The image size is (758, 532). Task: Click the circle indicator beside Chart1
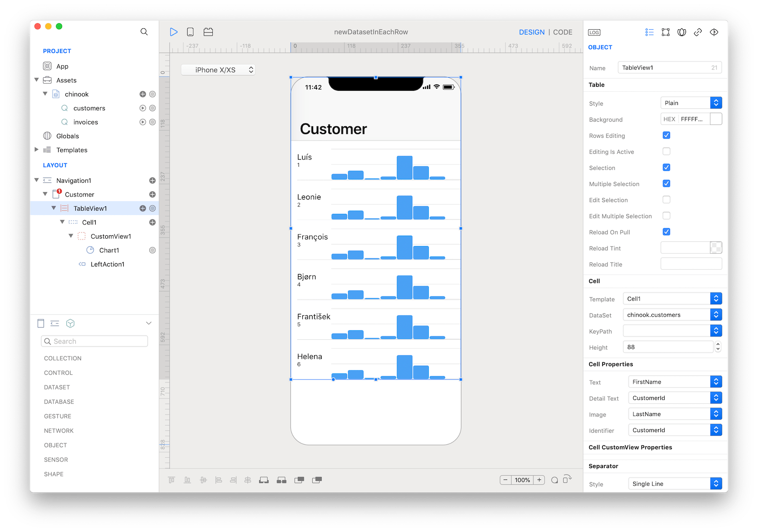click(153, 250)
